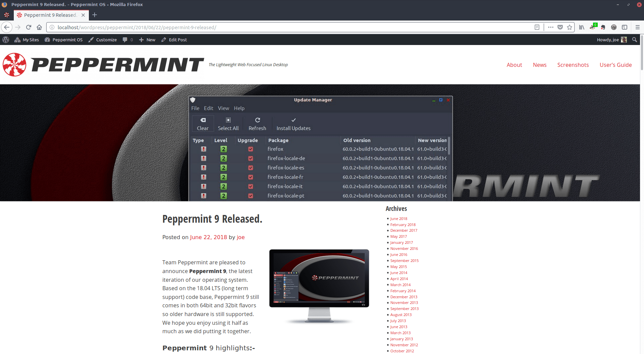Open the Screenshots navigation menu item
This screenshot has width=644, height=354.
tap(573, 65)
